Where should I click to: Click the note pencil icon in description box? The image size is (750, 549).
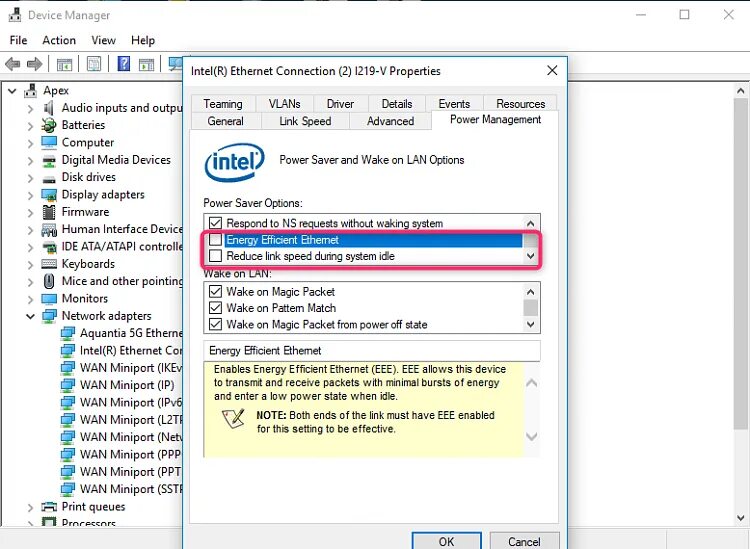(233, 418)
